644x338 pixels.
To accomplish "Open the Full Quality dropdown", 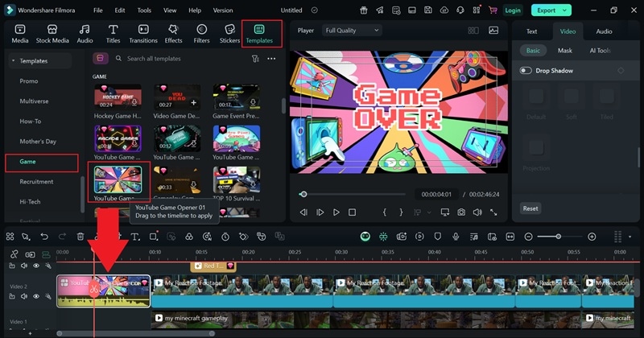I will 352,31.
